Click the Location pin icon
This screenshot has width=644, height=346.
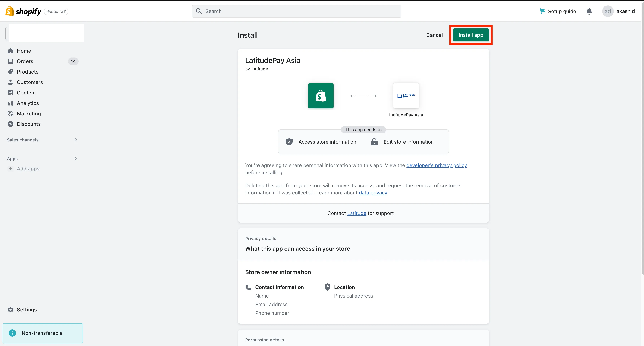coord(327,287)
